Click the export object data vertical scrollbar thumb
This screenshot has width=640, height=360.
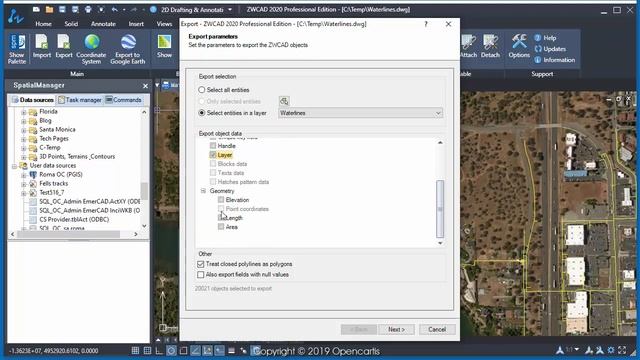tap(440, 209)
